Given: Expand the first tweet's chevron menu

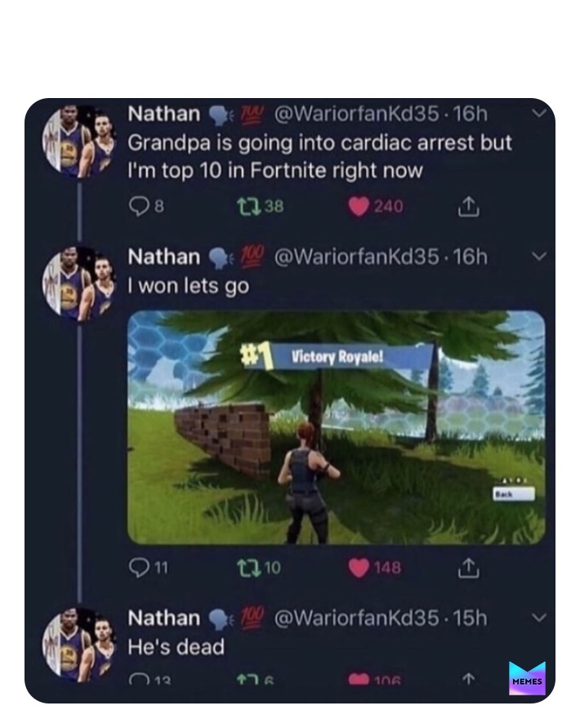Looking at the screenshot, I should [x=538, y=114].
